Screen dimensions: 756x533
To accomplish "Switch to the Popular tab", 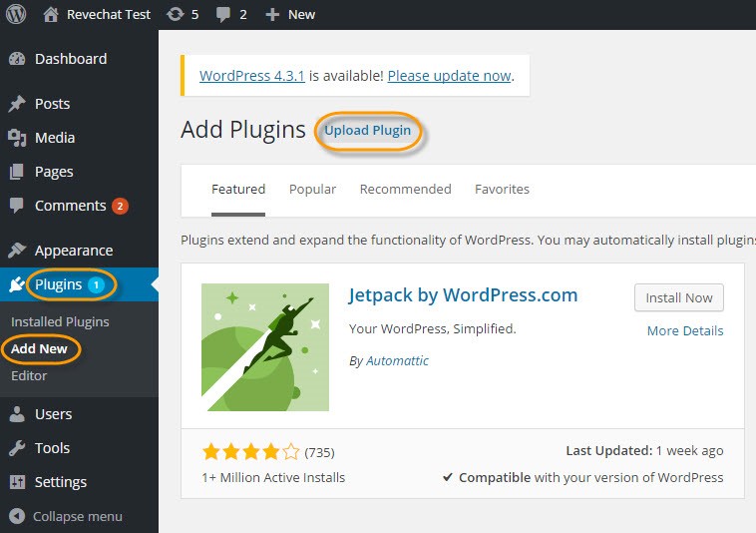I will click(312, 189).
